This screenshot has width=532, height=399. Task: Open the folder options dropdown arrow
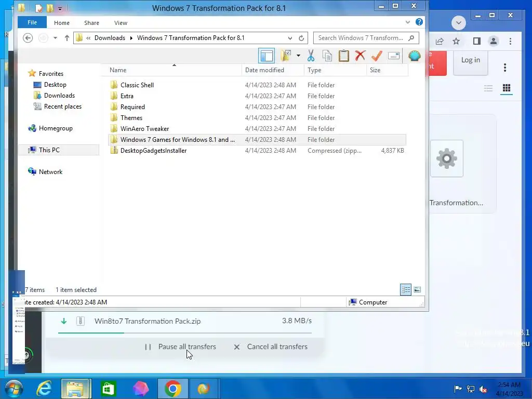point(298,56)
